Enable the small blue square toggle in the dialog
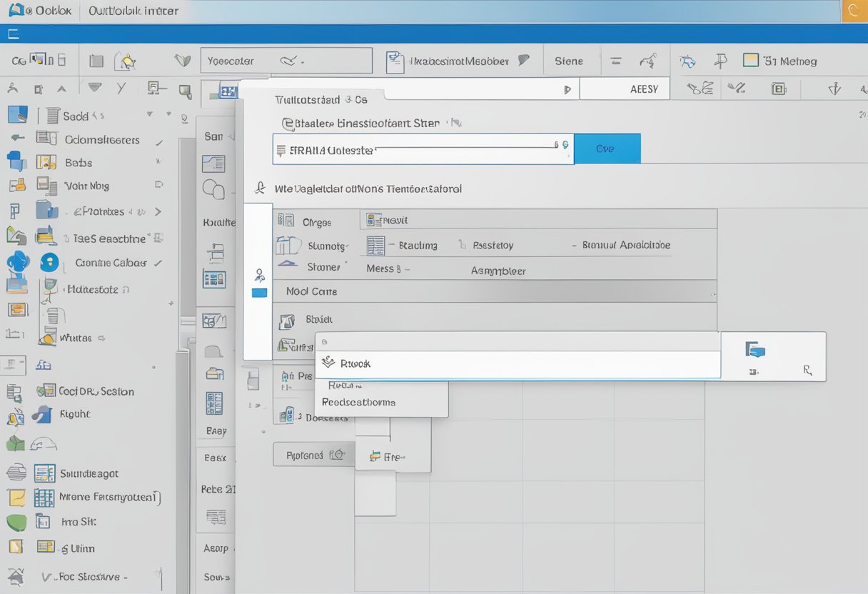This screenshot has height=594, width=868. point(259,291)
